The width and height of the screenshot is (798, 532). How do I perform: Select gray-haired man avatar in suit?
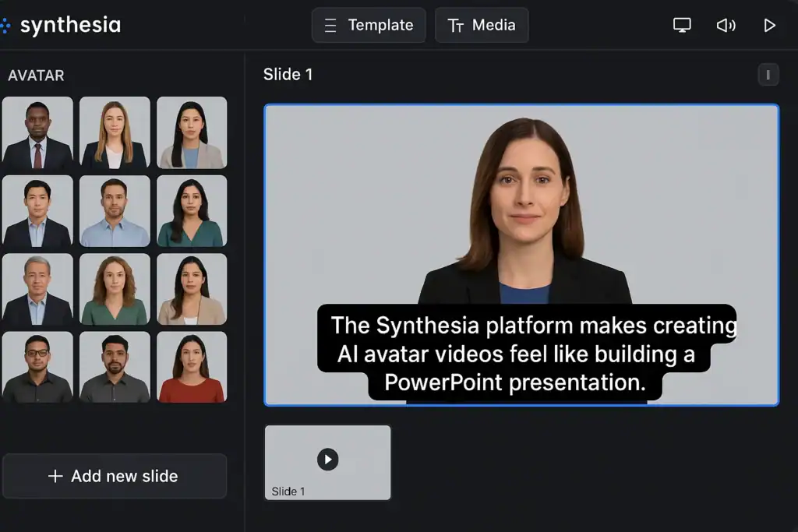coord(37,289)
